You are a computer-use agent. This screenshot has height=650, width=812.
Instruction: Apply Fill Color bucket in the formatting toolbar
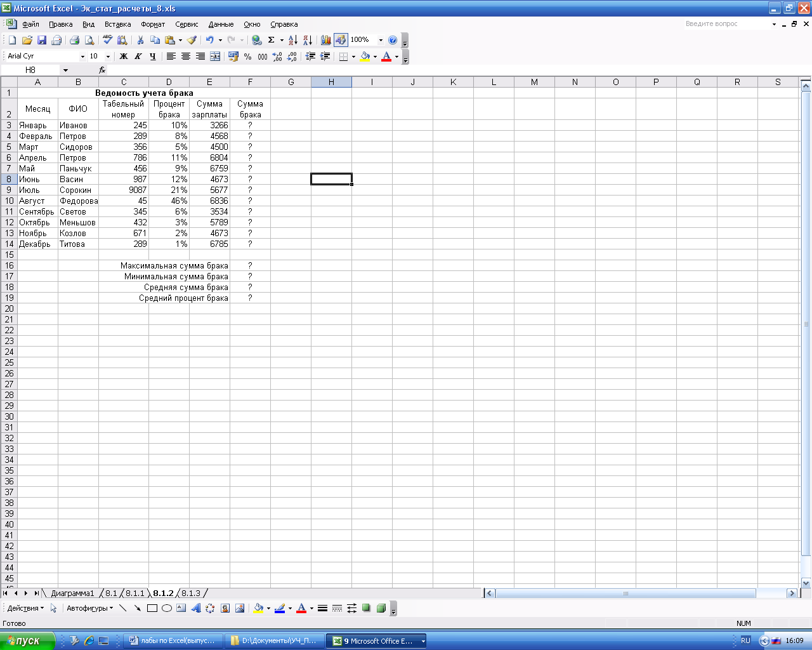[x=365, y=56]
